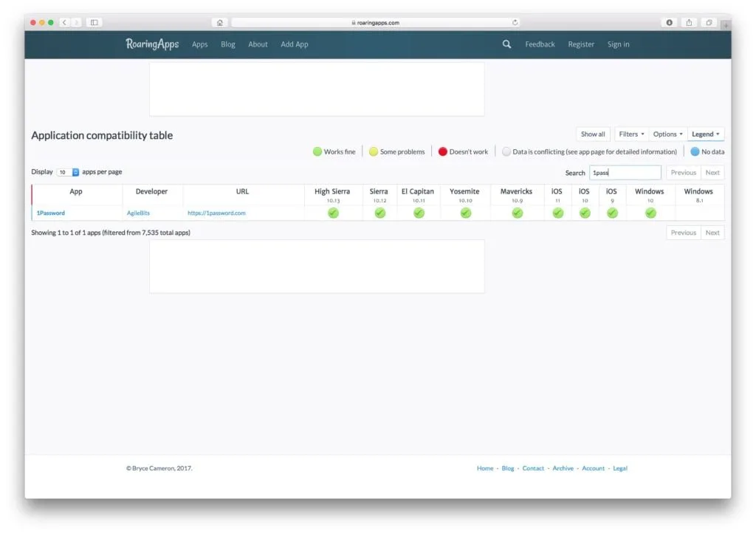Open the AgileBits developer link
The height and width of the screenshot is (534, 756).
[x=138, y=213]
